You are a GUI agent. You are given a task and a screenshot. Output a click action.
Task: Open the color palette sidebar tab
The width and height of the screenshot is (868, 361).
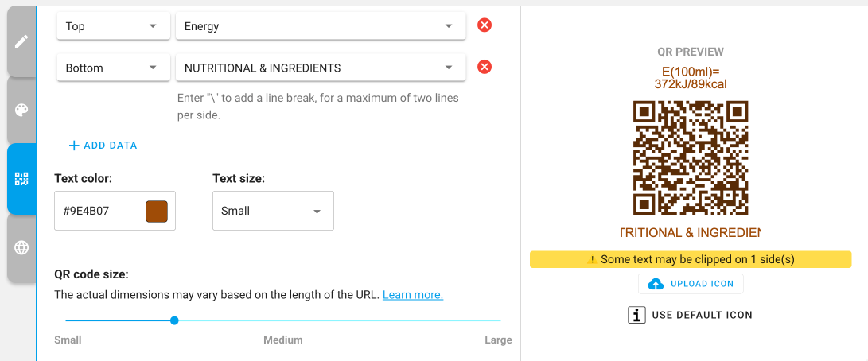[x=21, y=110]
